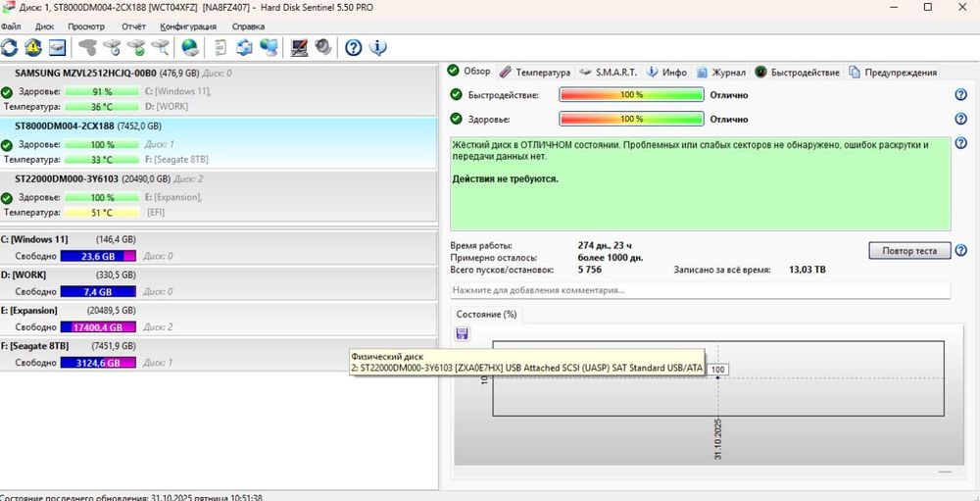Click the 17400,4 GB free space bar
Screen dimensions: 980x501
click(98, 327)
